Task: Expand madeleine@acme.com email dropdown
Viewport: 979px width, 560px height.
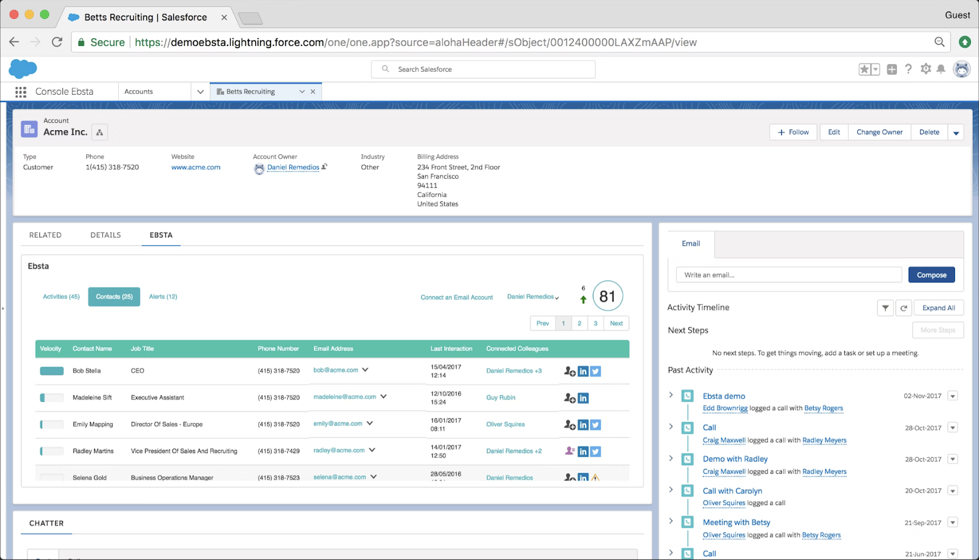Action: (384, 396)
